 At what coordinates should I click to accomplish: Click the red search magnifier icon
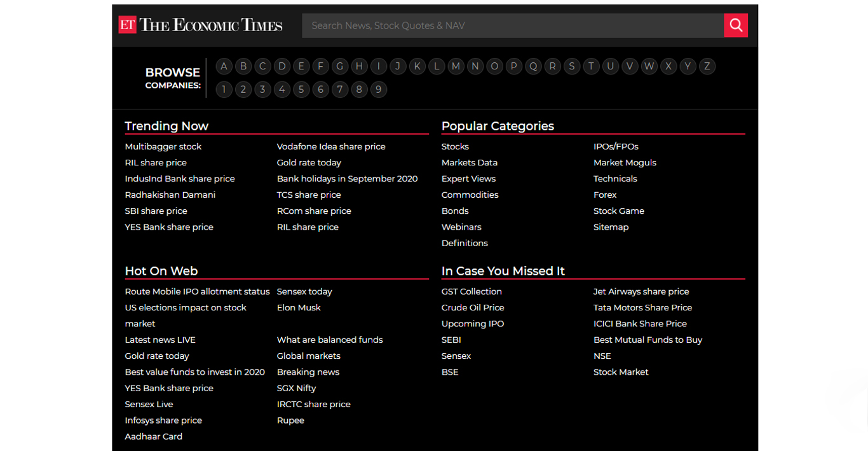click(x=736, y=25)
